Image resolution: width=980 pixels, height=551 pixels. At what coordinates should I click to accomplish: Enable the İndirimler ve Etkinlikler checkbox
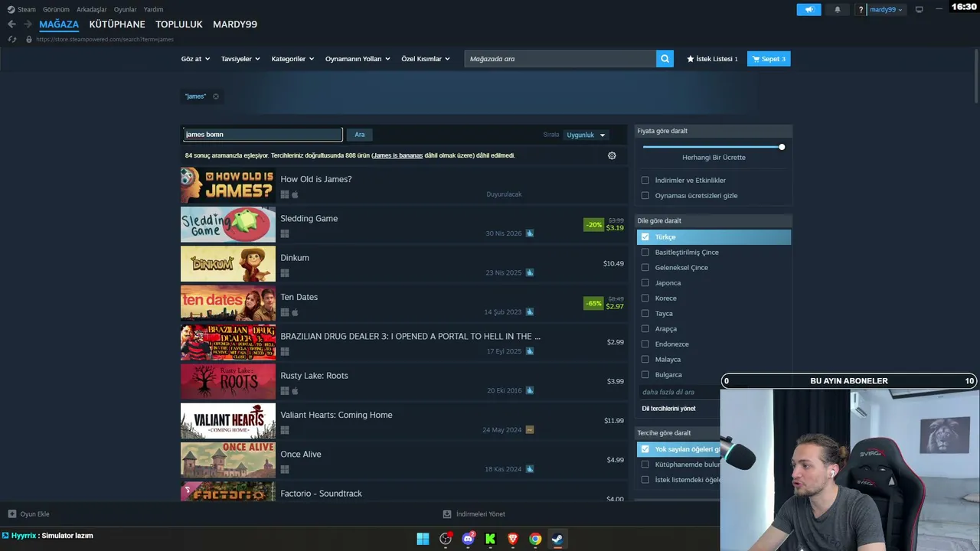tap(645, 181)
